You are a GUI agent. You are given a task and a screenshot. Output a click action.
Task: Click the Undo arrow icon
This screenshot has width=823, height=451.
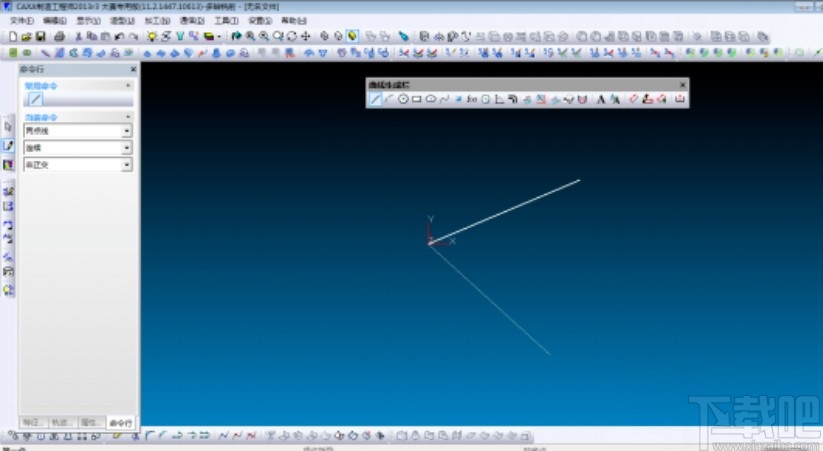pos(119,36)
